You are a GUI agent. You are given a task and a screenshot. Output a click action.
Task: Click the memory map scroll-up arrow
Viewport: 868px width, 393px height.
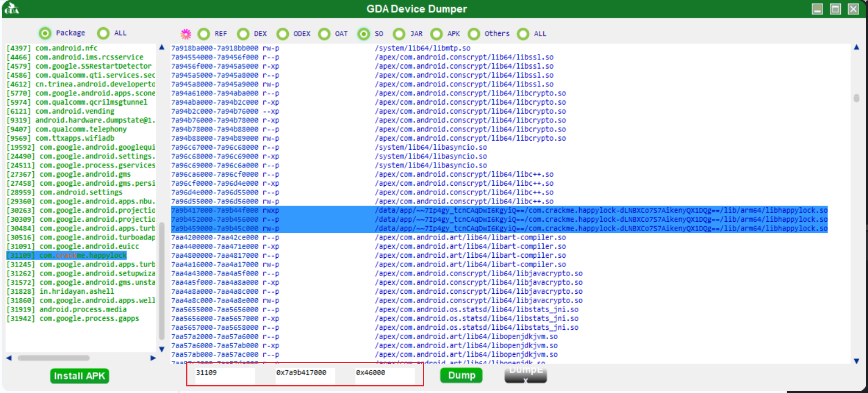[x=856, y=48]
